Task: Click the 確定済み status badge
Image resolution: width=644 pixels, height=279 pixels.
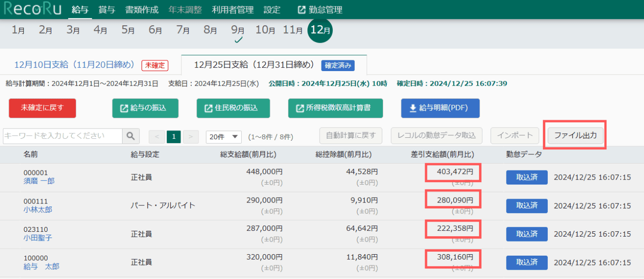Action: pos(338,65)
